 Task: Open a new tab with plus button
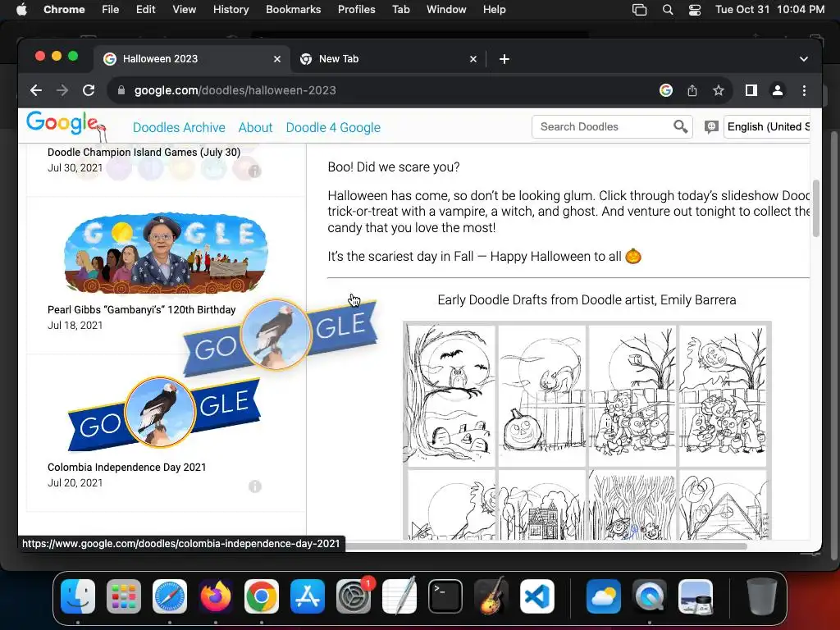pyautogui.click(x=504, y=59)
